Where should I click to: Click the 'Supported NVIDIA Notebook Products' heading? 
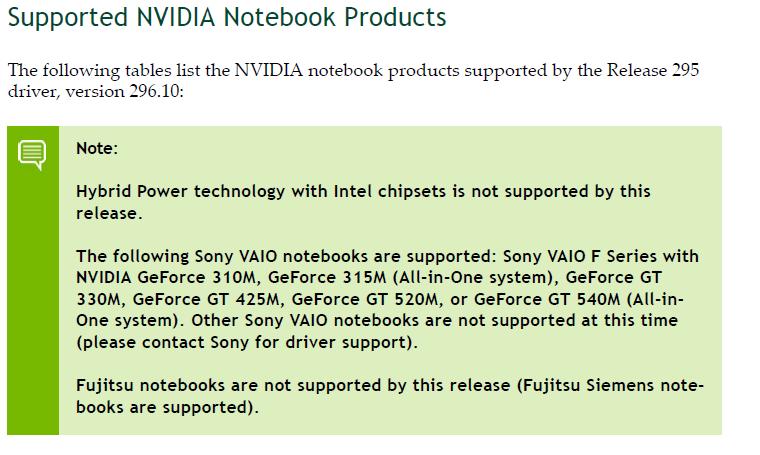pos(227,17)
